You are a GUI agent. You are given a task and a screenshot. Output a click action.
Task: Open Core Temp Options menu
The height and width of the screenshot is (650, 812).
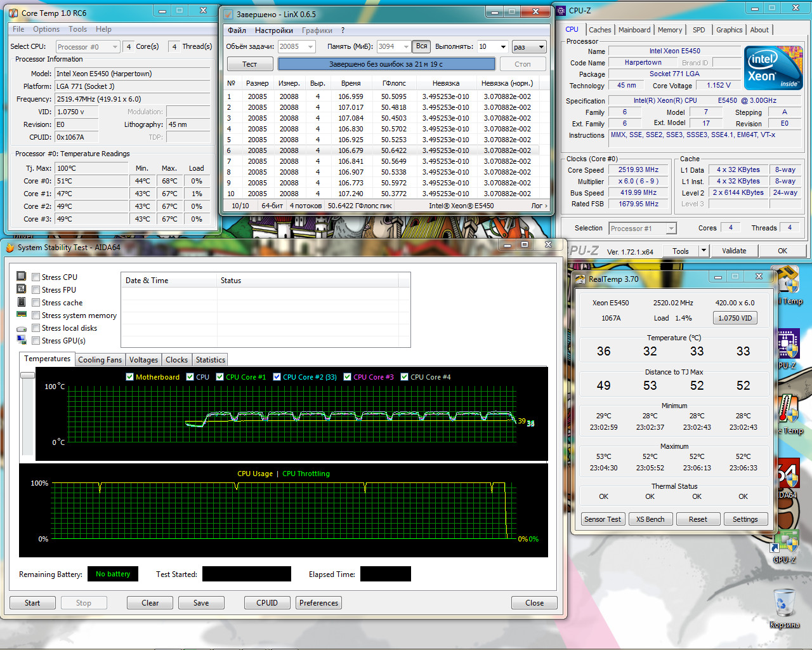tap(46, 29)
